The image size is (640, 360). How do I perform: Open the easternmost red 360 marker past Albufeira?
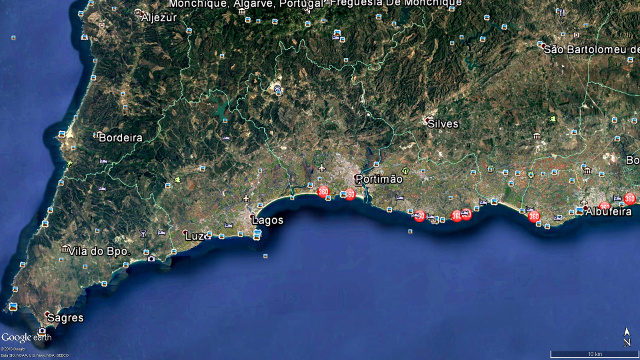[x=630, y=199]
